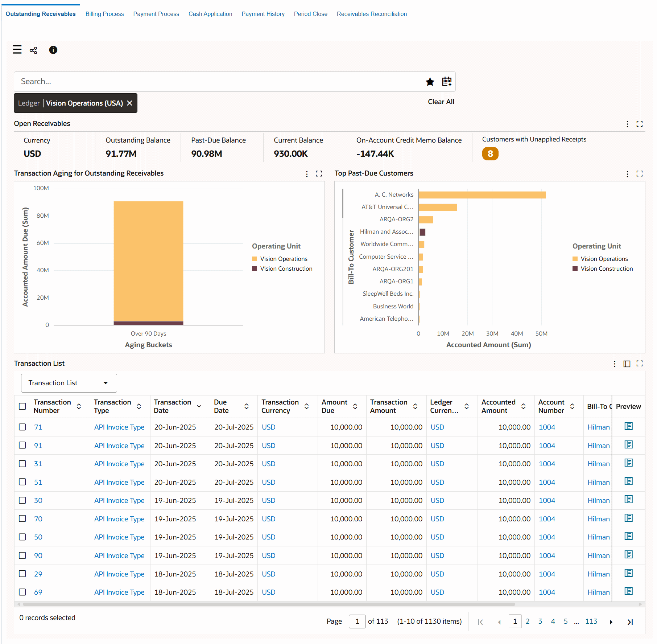Image resolution: width=657 pixels, height=644 pixels.
Task: Open the calendar date filter icon
Action: [x=447, y=81]
